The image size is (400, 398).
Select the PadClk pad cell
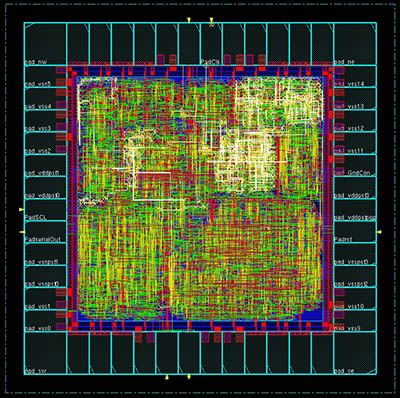coord(212,44)
